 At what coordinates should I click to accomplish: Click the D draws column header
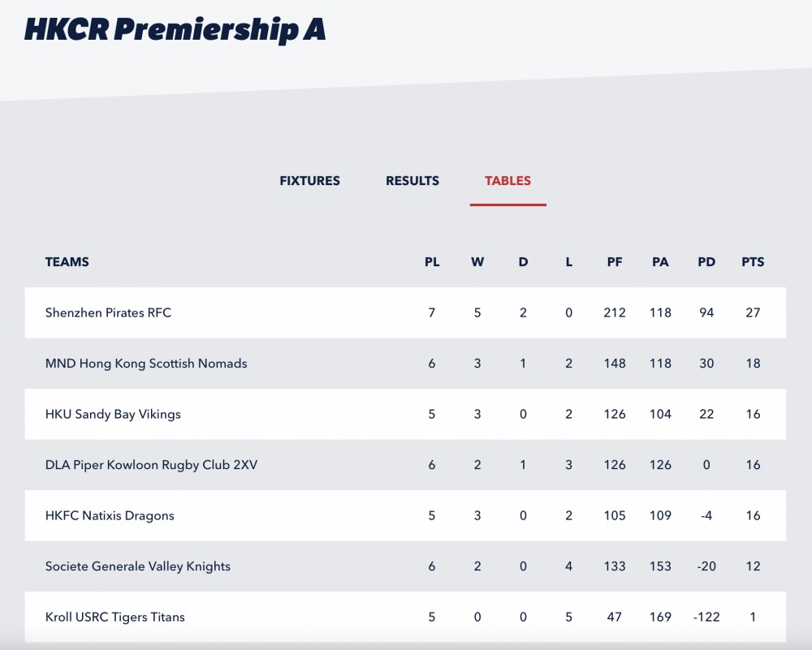click(x=523, y=262)
